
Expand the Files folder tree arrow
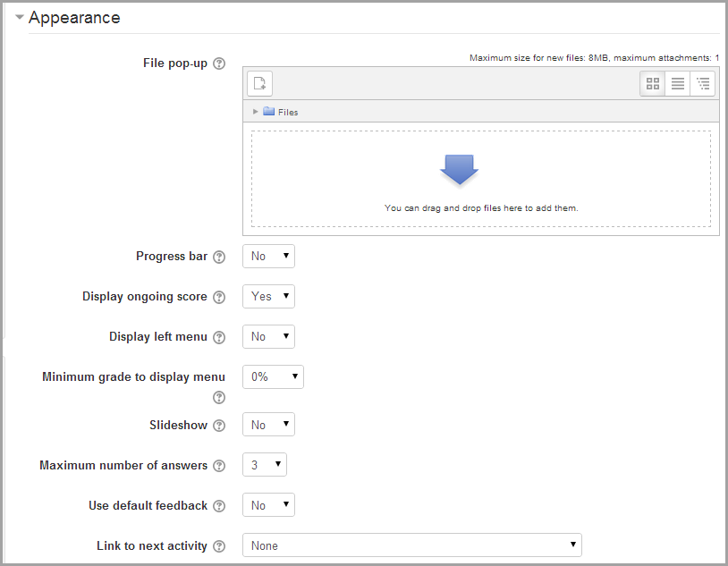pos(255,112)
